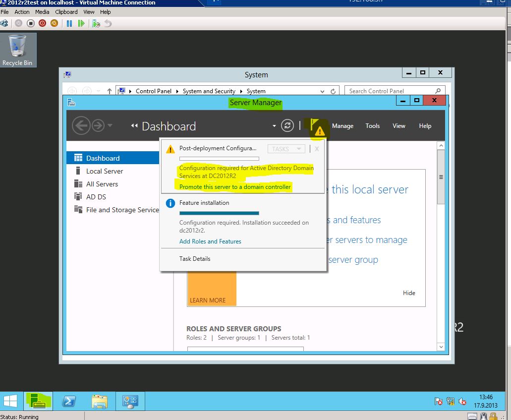
Task: Click the Post-deployment progress bar
Action: click(219, 159)
